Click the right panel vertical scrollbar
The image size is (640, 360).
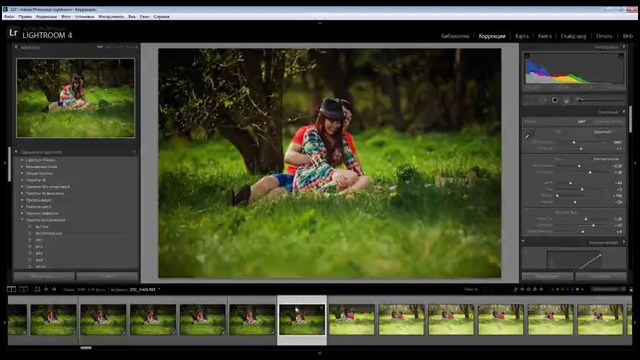pos(630,119)
